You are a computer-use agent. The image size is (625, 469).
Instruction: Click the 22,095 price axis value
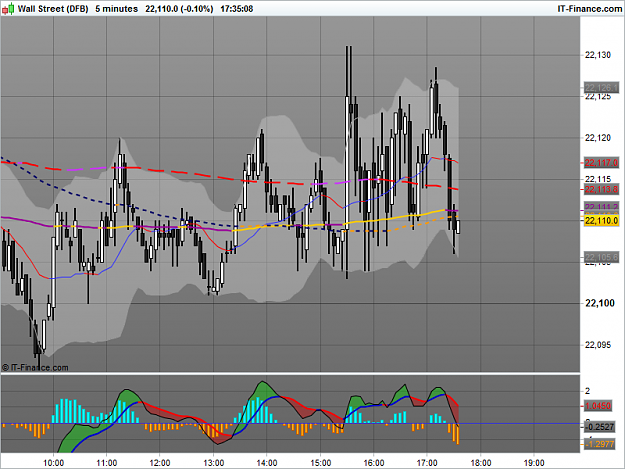click(597, 345)
